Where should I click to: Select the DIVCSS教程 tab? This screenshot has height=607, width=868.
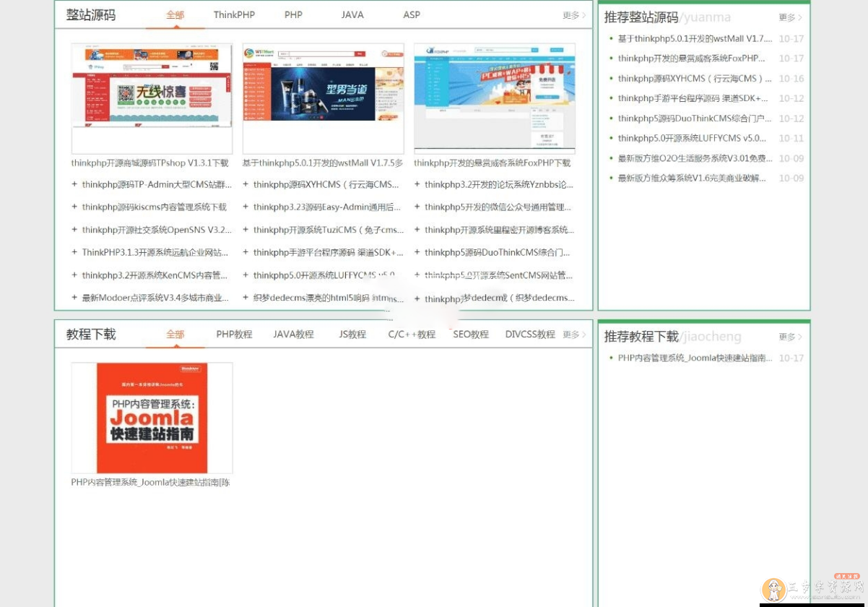529,334
